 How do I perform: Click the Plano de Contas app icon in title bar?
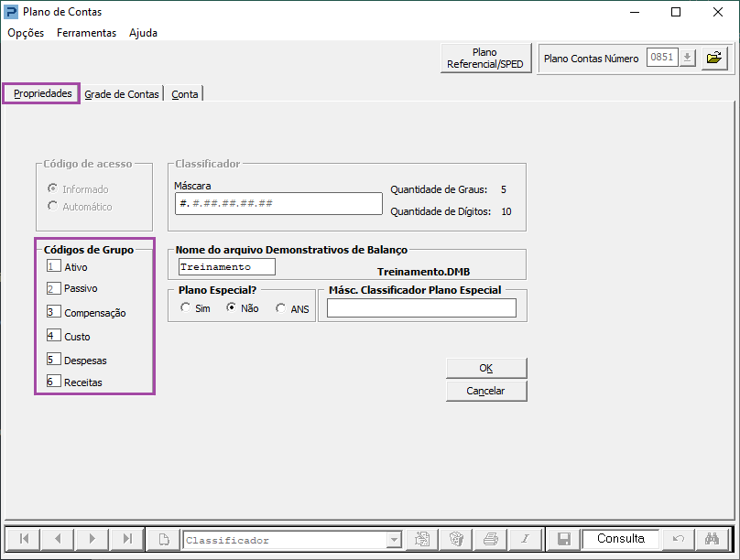pos(10,12)
